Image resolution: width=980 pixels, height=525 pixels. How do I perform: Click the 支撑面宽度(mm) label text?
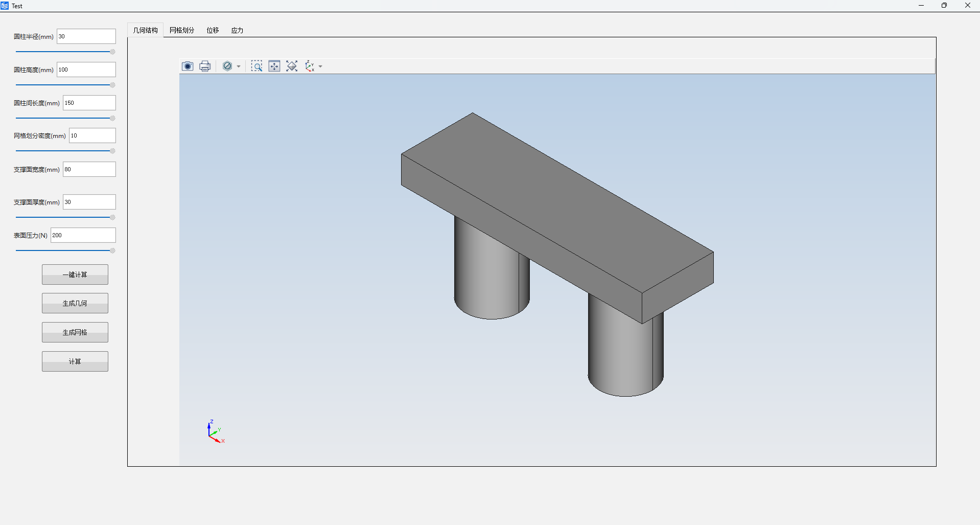(37, 170)
